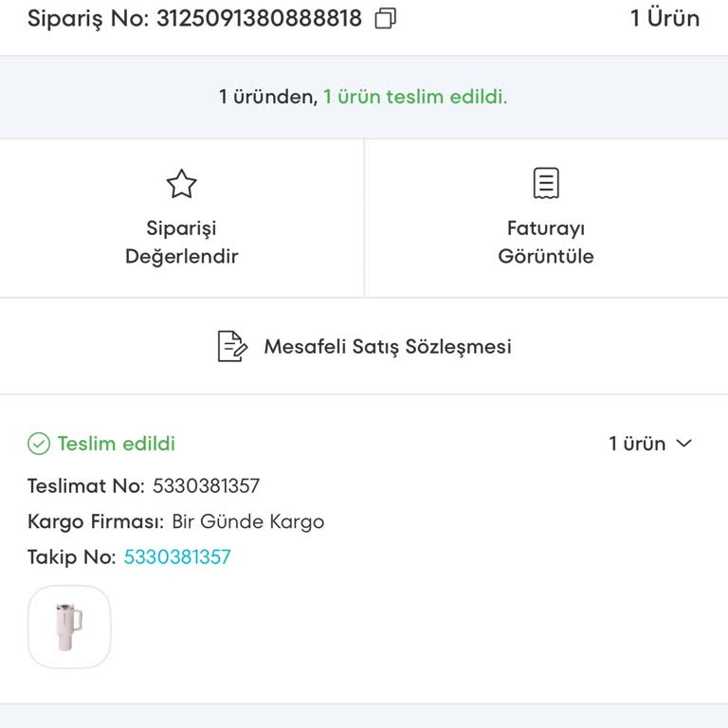Click the green delivered checkmark icon
The height and width of the screenshot is (728, 728).
[x=39, y=444]
